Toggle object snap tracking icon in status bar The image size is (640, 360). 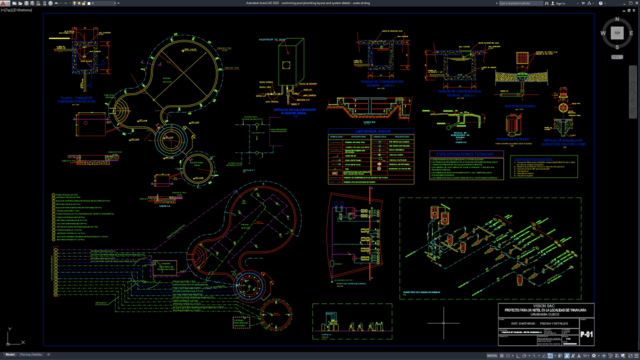tap(544, 356)
